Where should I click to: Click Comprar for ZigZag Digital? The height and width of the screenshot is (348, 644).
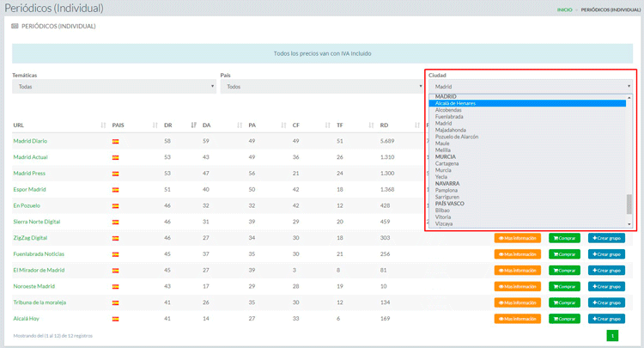(x=564, y=238)
